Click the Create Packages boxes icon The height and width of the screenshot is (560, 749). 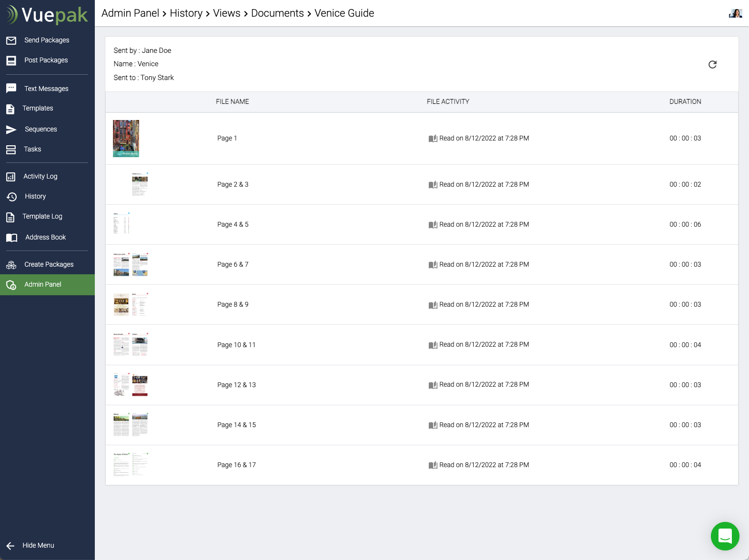tap(11, 265)
